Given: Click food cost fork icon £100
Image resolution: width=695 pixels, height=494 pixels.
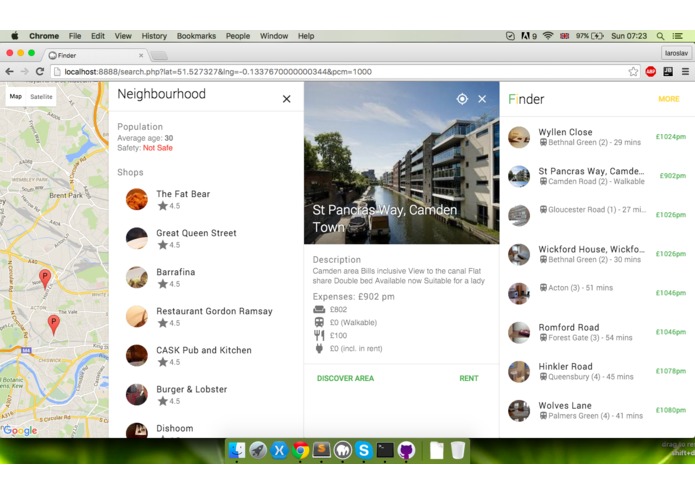Looking at the screenshot, I should click(x=319, y=335).
